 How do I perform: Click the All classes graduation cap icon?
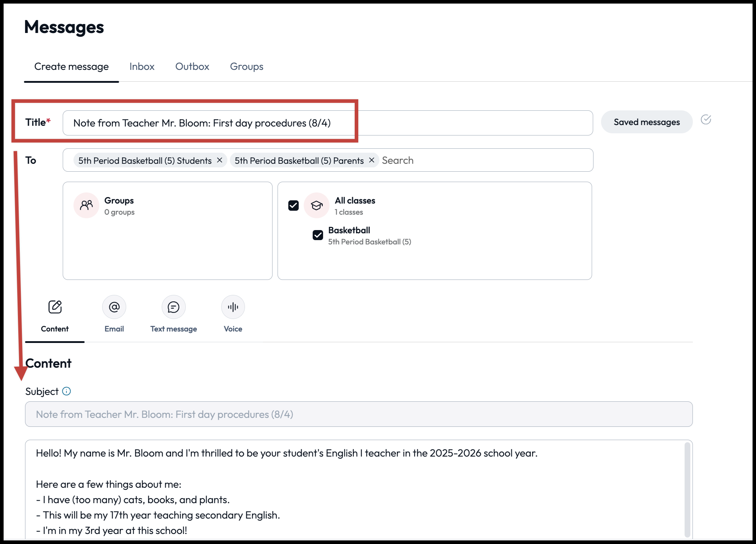(x=317, y=205)
